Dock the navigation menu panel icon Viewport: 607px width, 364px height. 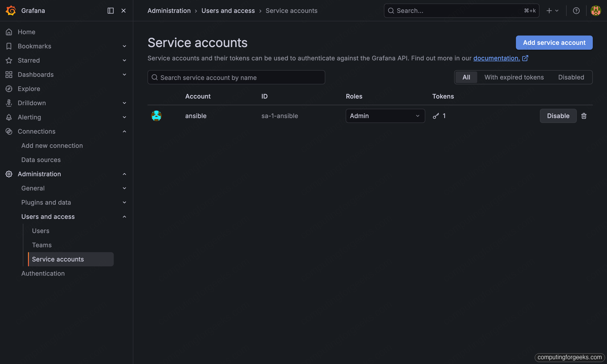coord(110,11)
